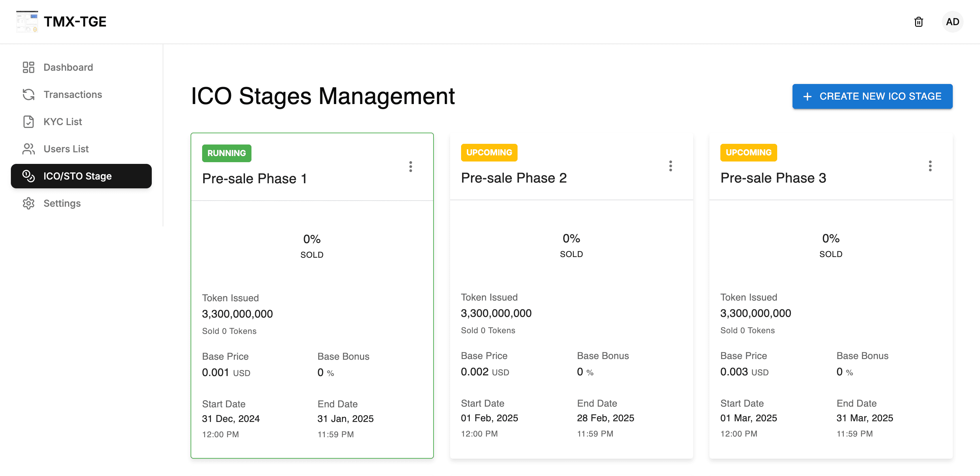Click the Users List people icon
The height and width of the screenshot is (476, 980).
coord(29,149)
